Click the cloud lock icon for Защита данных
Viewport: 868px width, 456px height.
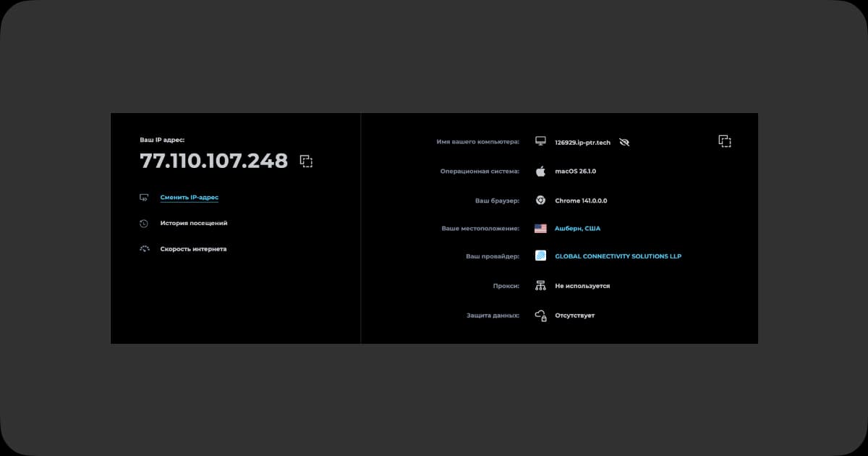pos(540,316)
